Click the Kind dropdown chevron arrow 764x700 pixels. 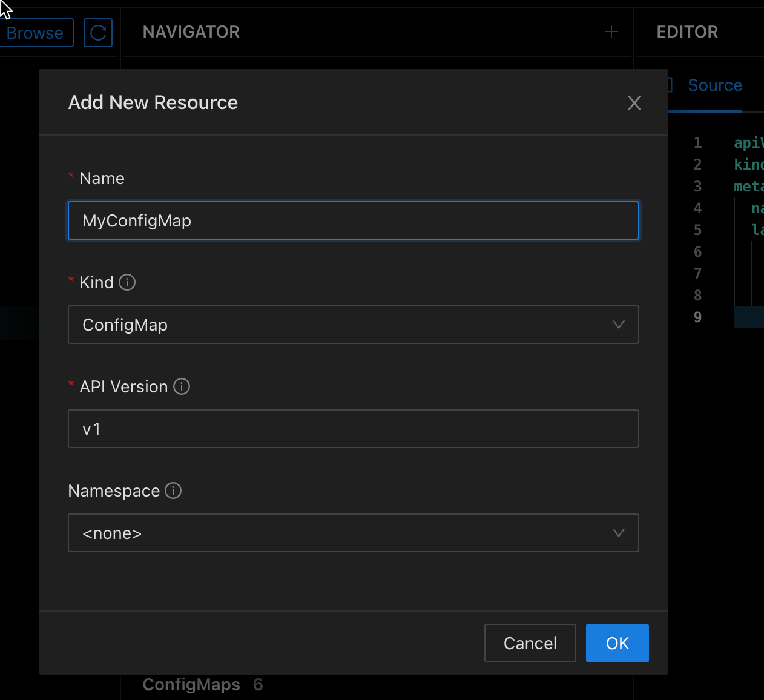(x=618, y=325)
